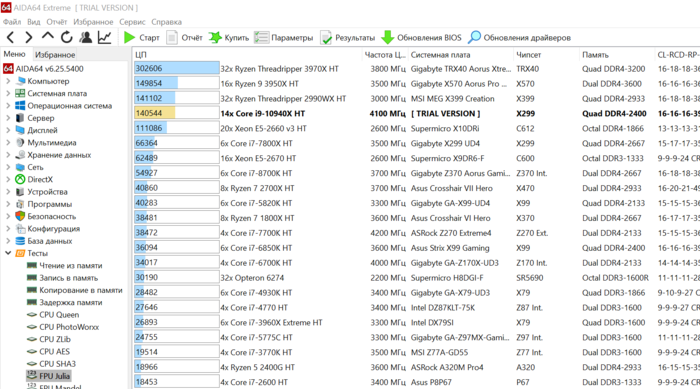This screenshot has height=389, width=700.
Task: Go back with the left arrow icon
Action: 11,38
